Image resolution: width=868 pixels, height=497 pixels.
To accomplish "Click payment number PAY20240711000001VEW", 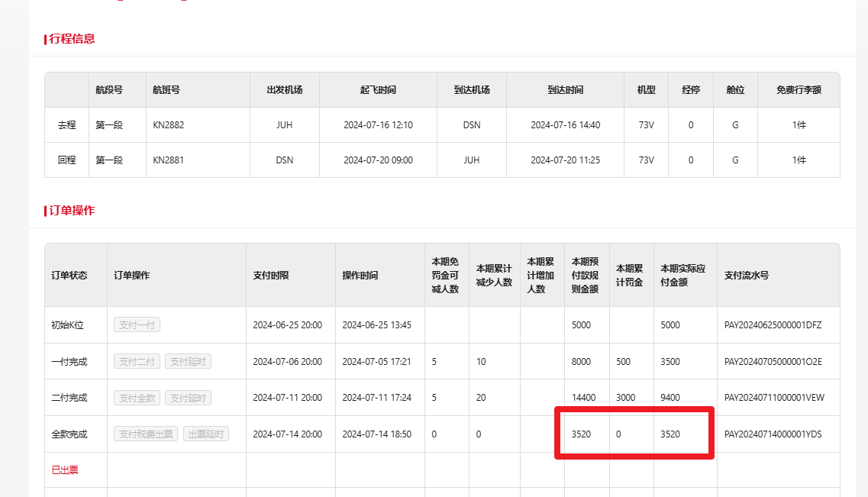I will (773, 398).
